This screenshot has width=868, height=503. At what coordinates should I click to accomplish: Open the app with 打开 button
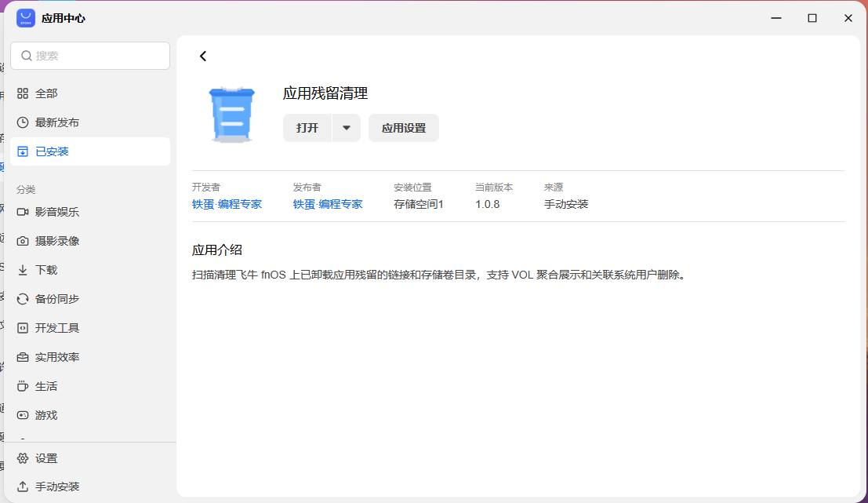click(x=307, y=128)
